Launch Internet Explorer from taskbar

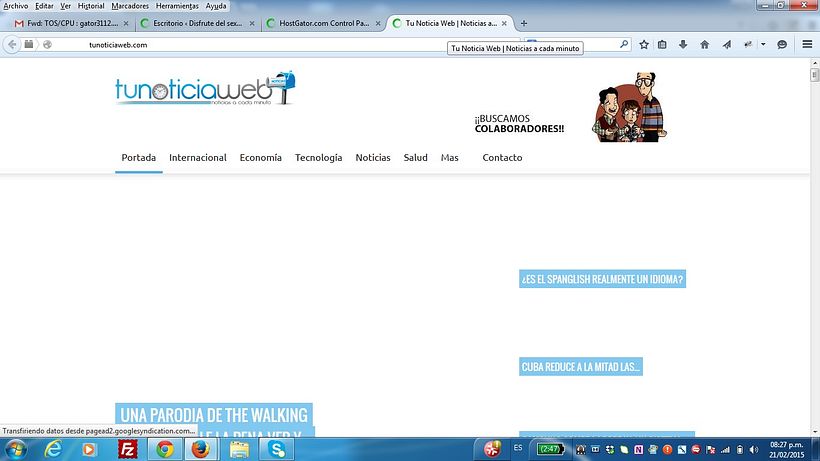pos(53,449)
